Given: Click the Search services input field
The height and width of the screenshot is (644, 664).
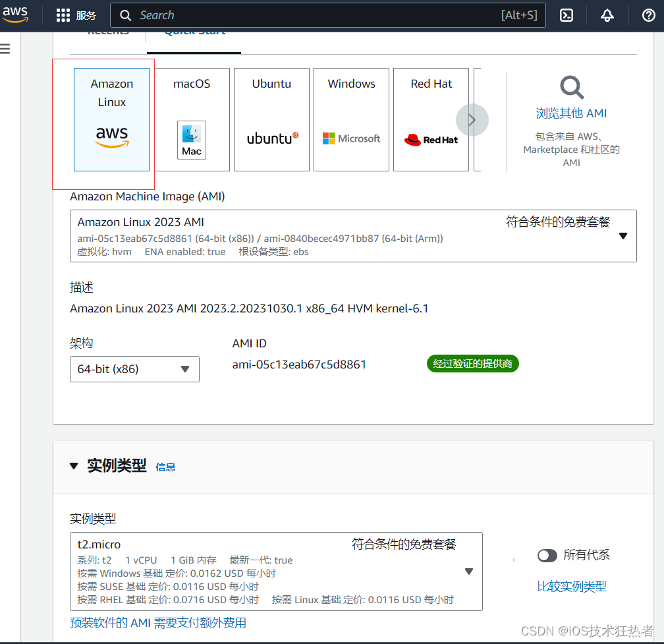Looking at the screenshot, I should pyautogui.click(x=328, y=15).
